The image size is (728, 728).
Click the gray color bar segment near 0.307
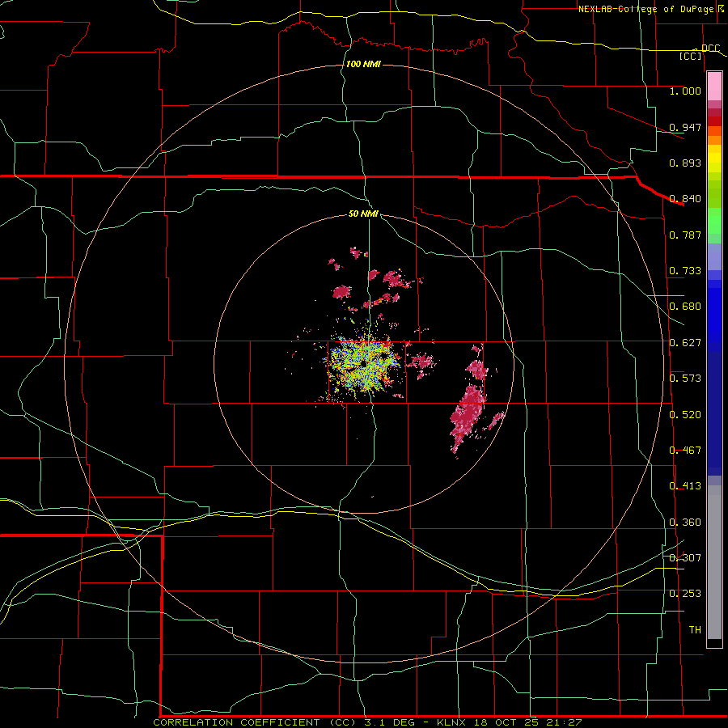[714, 562]
